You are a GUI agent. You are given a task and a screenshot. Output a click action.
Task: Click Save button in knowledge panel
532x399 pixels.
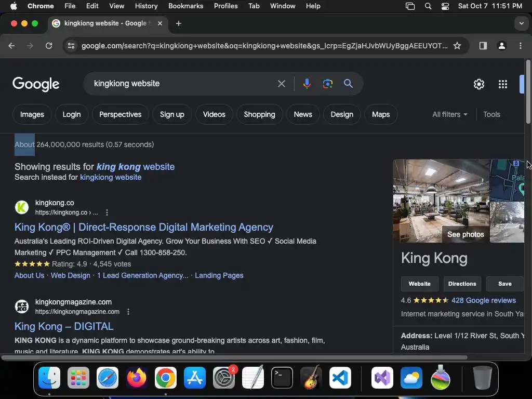point(505,284)
